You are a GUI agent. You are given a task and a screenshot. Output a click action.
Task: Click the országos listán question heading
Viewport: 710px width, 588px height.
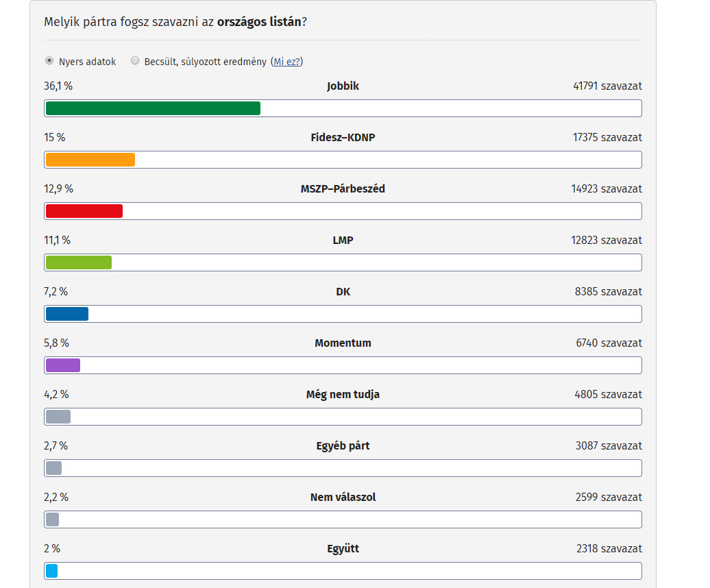click(x=175, y=22)
